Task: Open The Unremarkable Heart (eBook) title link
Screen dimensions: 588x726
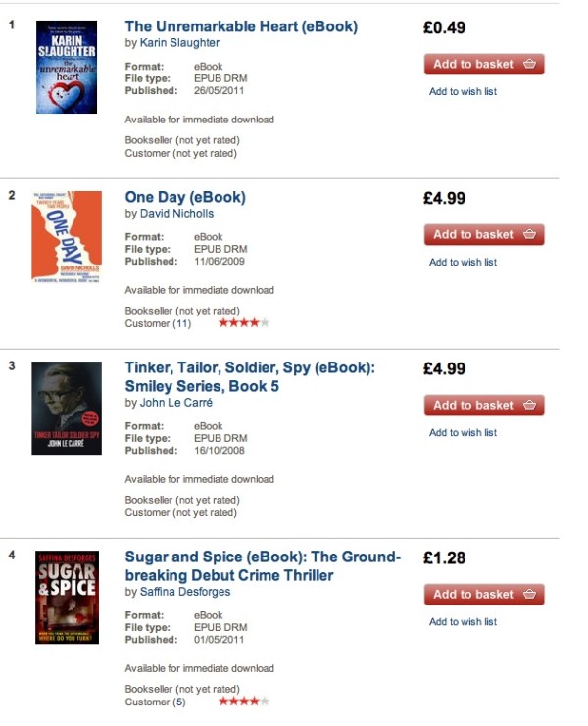Action: click(241, 26)
